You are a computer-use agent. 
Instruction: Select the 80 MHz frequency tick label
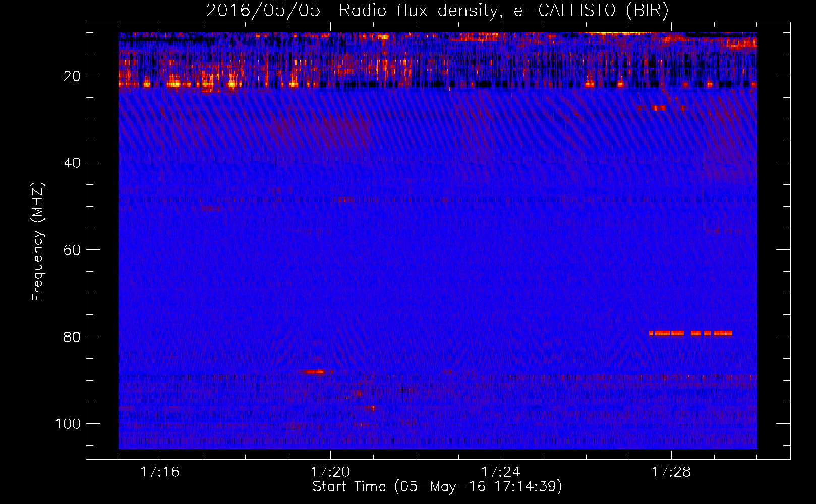click(72, 337)
